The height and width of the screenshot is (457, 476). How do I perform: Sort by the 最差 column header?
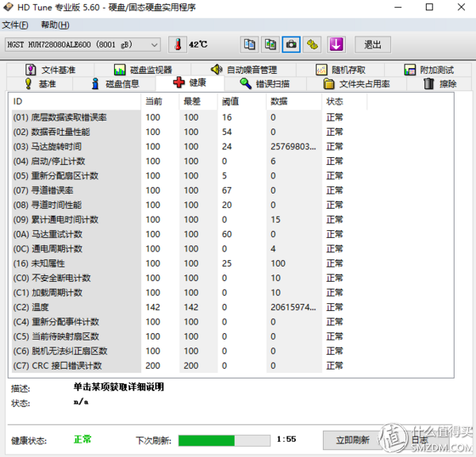(198, 102)
